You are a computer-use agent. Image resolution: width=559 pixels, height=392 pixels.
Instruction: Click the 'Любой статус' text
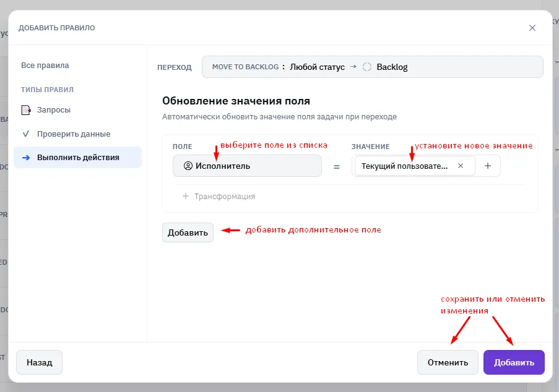(318, 67)
